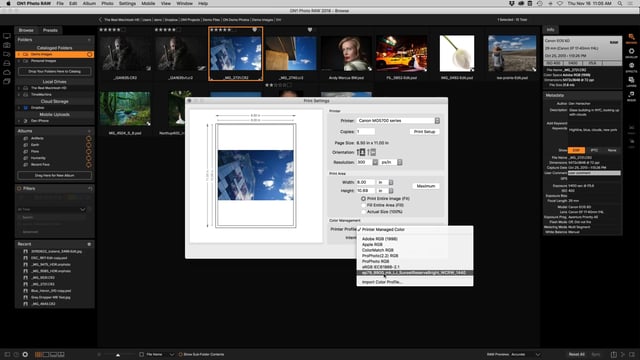Image resolution: width=640 pixels, height=360 pixels.
Task: Click the Filters panel reset arrow
Action: [90, 189]
